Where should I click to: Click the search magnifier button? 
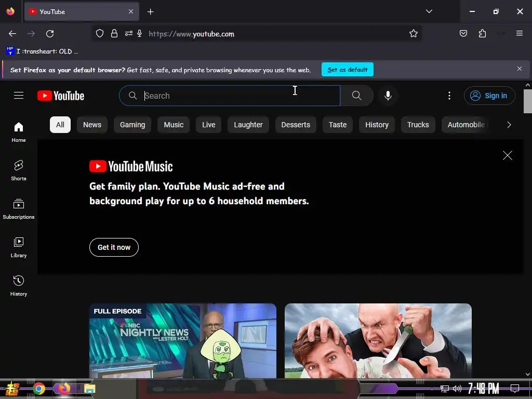pyautogui.click(x=356, y=96)
